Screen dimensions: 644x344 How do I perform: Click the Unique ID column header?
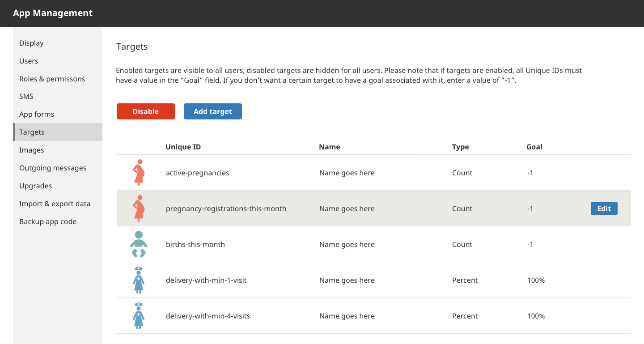(183, 147)
